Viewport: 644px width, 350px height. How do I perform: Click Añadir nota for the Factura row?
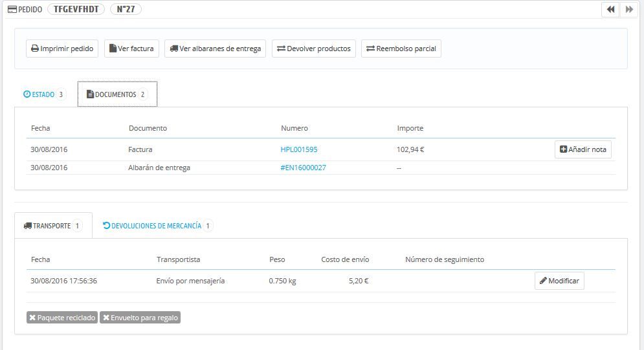(583, 149)
